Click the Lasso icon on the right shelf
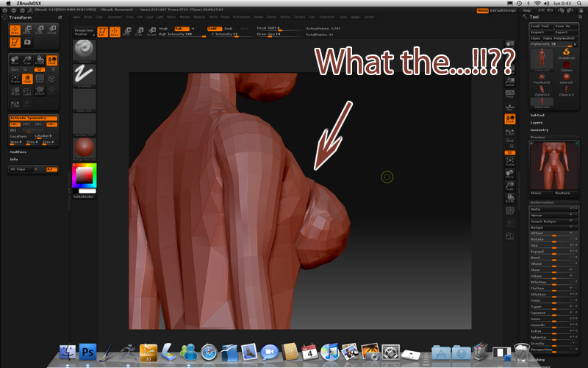588x368 pixels. [x=509, y=236]
